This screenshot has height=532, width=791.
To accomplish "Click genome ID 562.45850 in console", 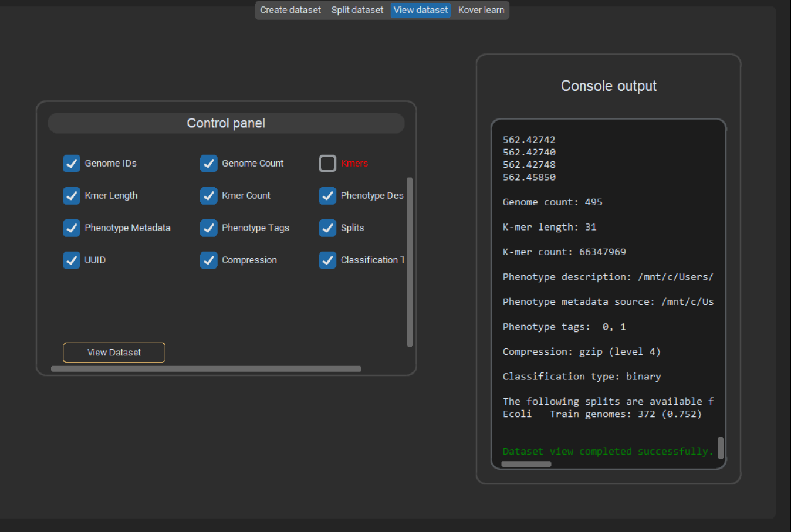I will [529, 177].
